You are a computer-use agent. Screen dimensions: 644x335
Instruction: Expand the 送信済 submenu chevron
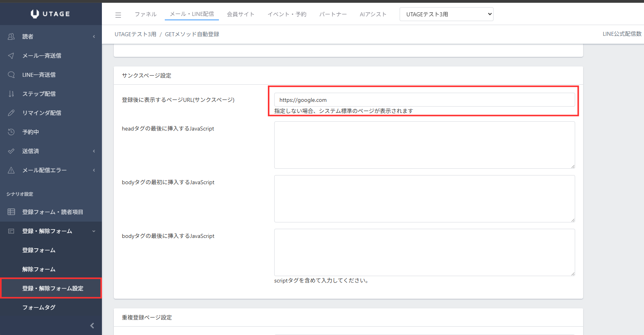(94, 151)
